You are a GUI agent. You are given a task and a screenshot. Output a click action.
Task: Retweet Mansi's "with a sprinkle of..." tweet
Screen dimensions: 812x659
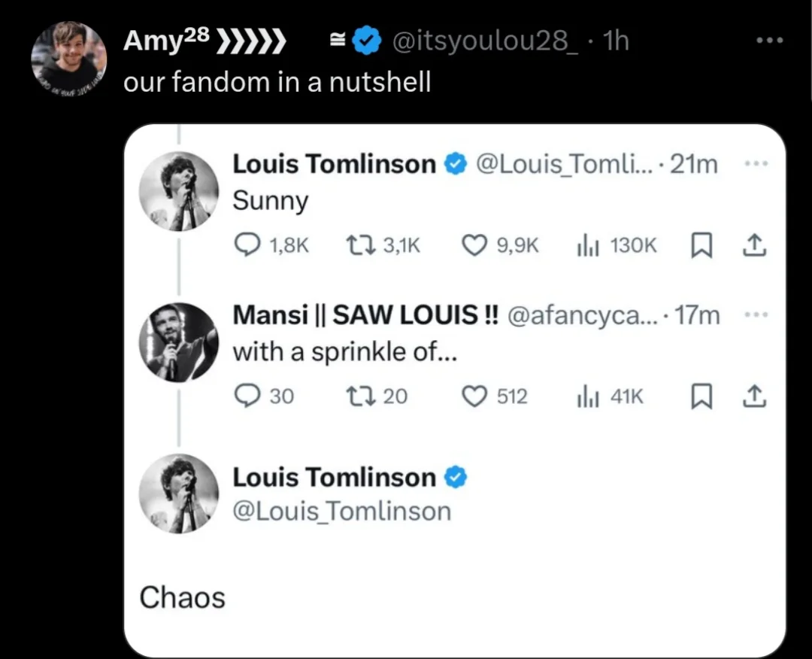pos(360,396)
